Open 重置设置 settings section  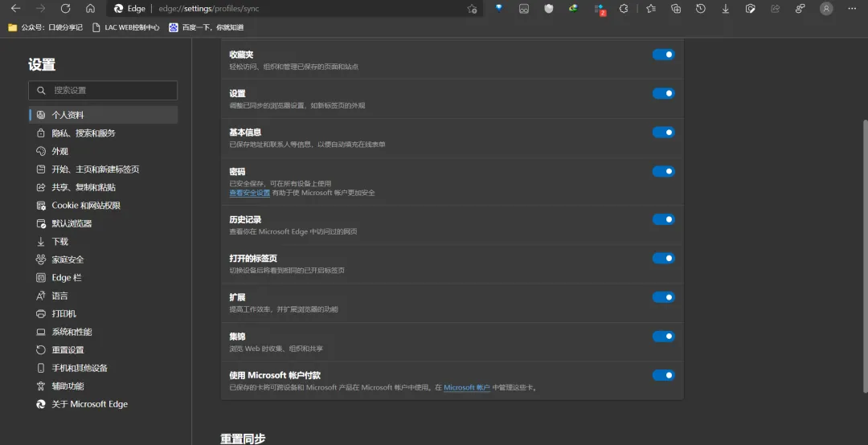[x=103, y=349]
